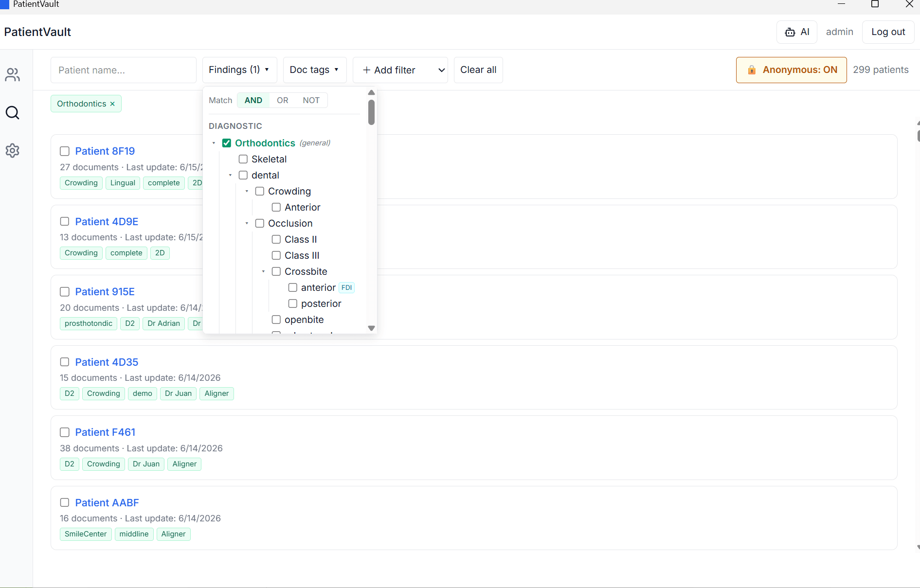Open the Add filter dropdown
Image resolution: width=920 pixels, height=588 pixels.
click(400, 70)
